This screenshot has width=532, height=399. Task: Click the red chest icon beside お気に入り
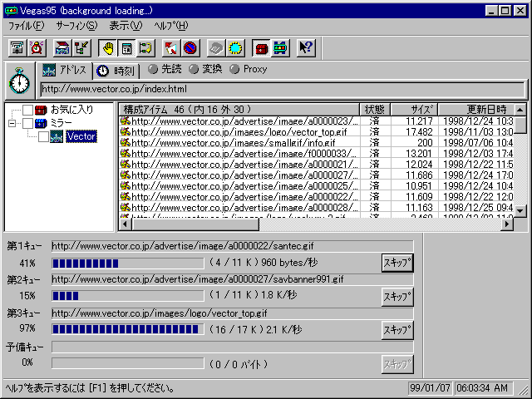(41, 110)
